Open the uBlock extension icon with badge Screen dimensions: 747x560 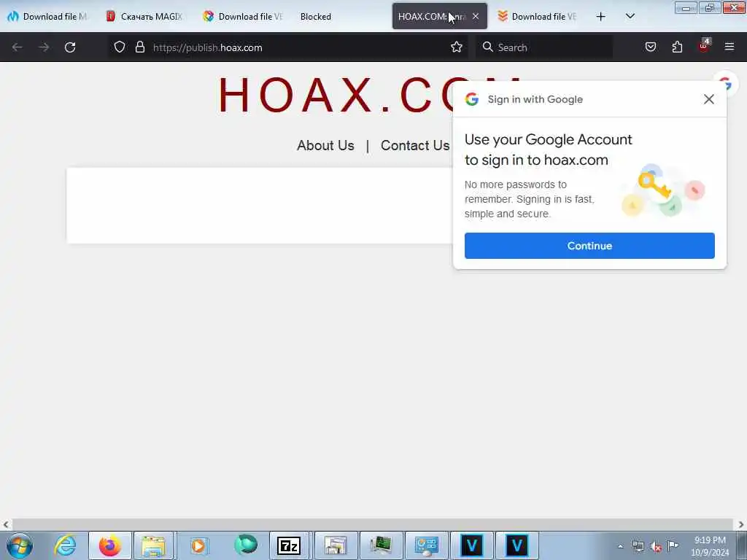(x=704, y=46)
